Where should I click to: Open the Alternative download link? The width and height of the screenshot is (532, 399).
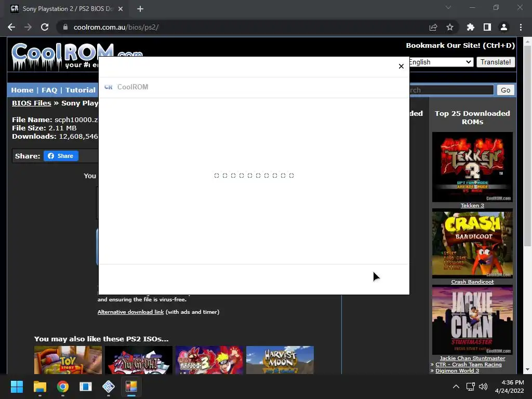130,312
